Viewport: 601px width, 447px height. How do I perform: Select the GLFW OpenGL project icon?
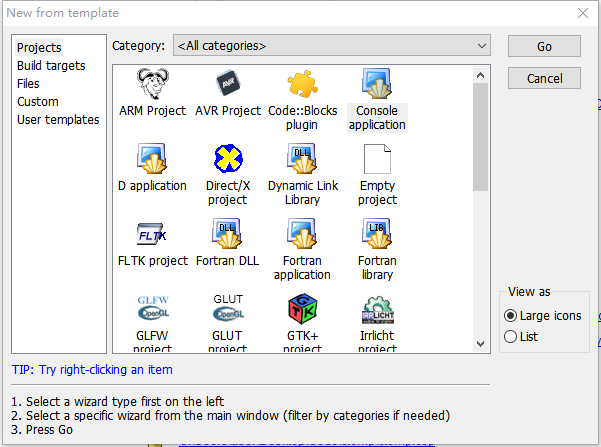pyautogui.click(x=153, y=308)
